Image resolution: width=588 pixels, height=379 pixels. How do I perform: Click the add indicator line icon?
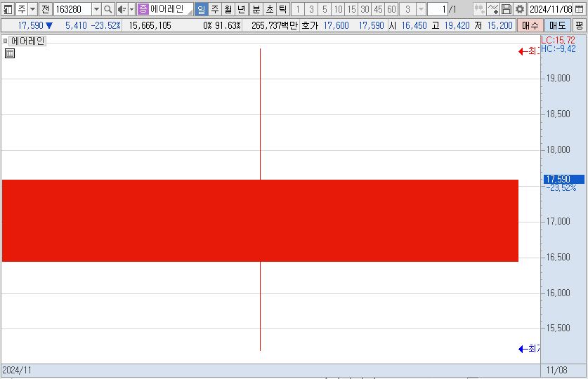tap(492, 9)
